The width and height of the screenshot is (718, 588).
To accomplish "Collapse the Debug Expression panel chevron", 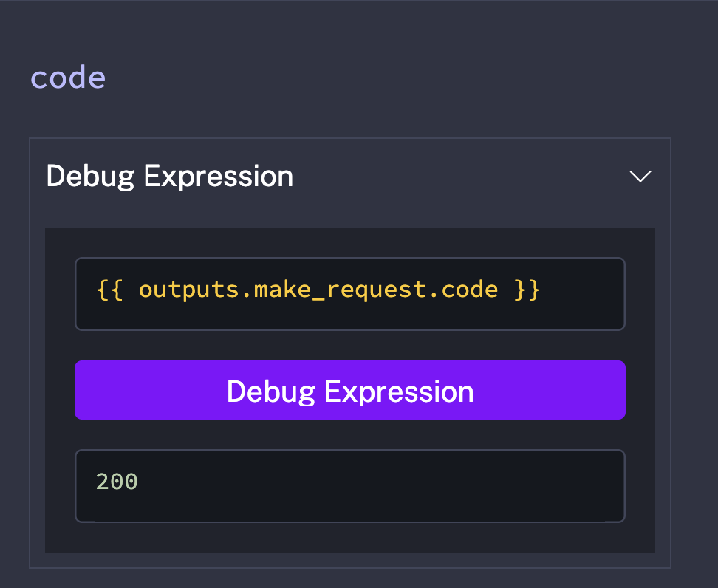I will pyautogui.click(x=640, y=177).
